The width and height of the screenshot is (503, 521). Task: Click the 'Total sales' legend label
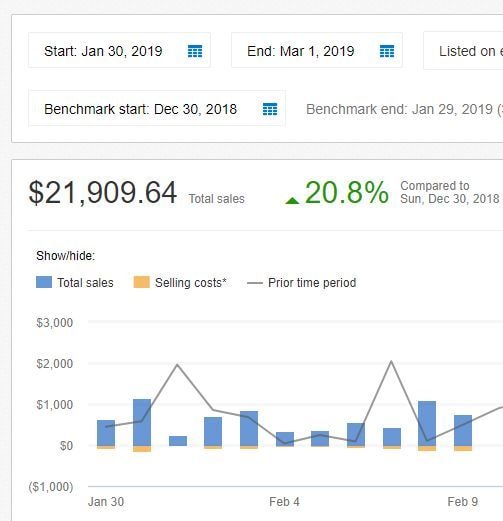tap(85, 283)
